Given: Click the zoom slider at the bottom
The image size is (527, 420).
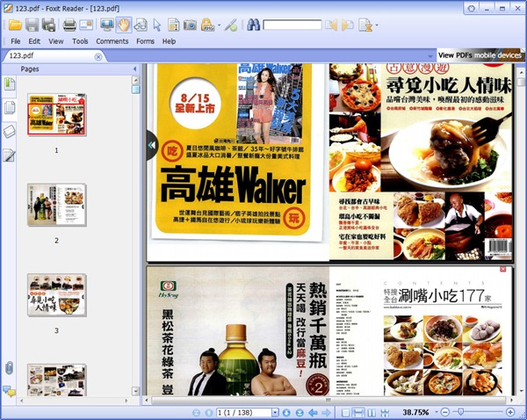Looking at the screenshot, I should coord(479,412).
